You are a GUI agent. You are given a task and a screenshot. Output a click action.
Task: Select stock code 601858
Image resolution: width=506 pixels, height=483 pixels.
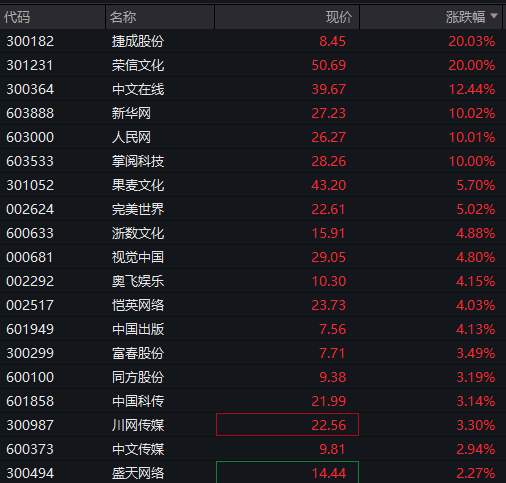pyautogui.click(x=30, y=401)
